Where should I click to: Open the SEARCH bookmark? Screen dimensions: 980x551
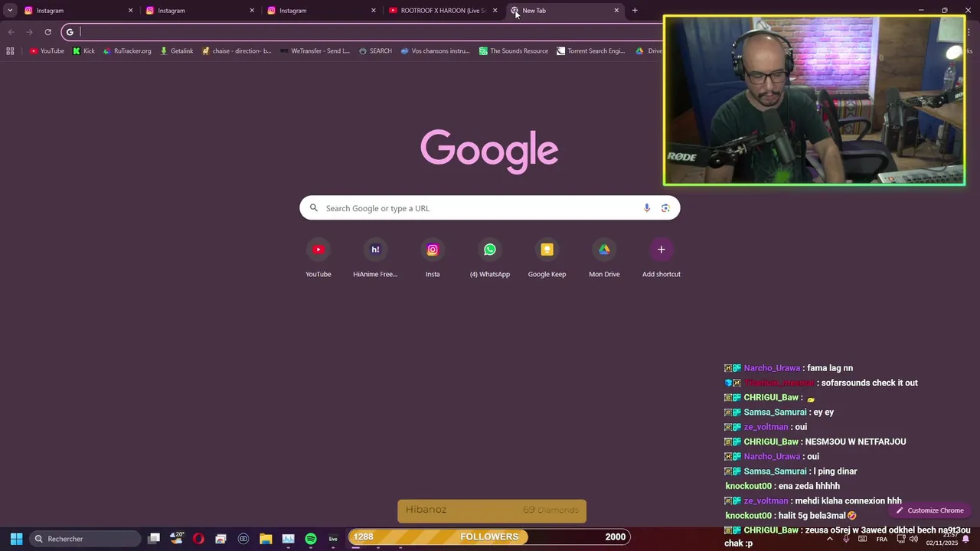coord(375,51)
